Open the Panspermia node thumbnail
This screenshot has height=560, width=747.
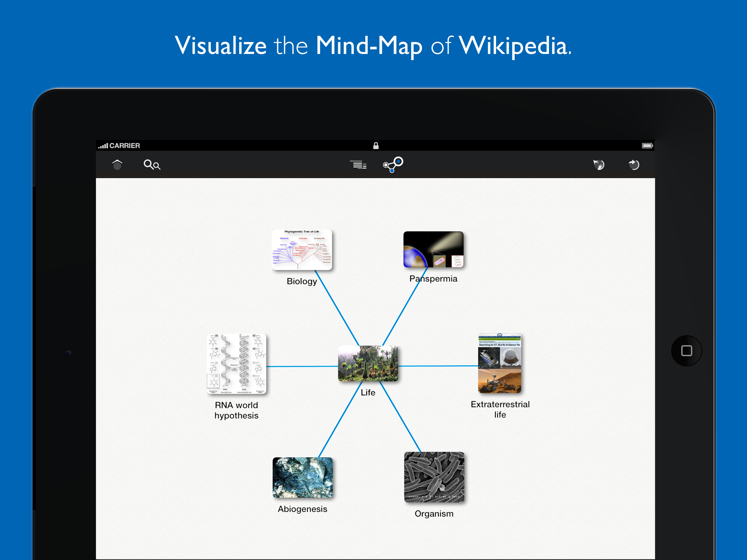pos(433,249)
